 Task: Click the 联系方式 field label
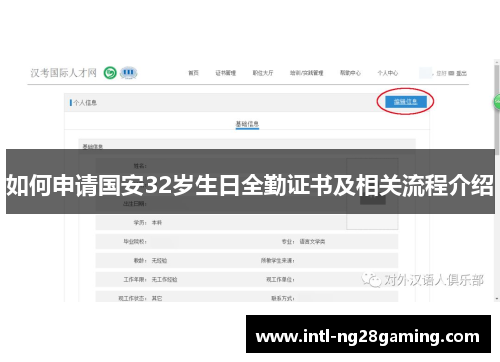[283, 298]
